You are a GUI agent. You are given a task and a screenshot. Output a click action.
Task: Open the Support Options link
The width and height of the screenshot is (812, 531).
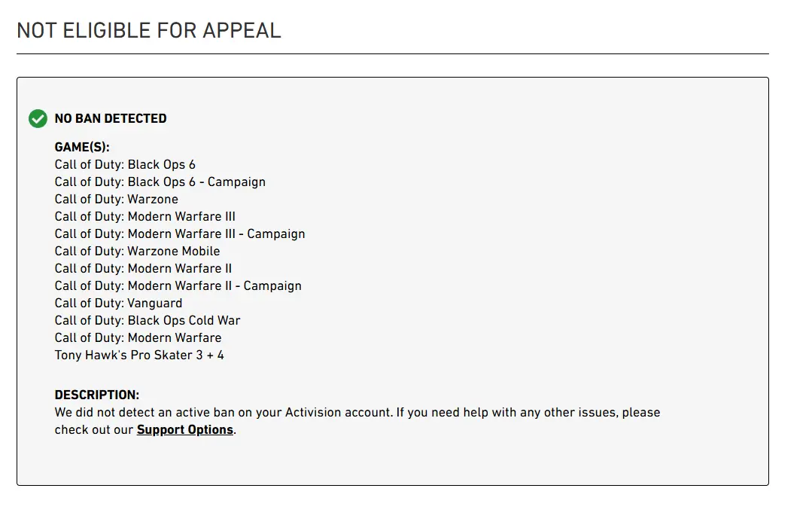(184, 430)
